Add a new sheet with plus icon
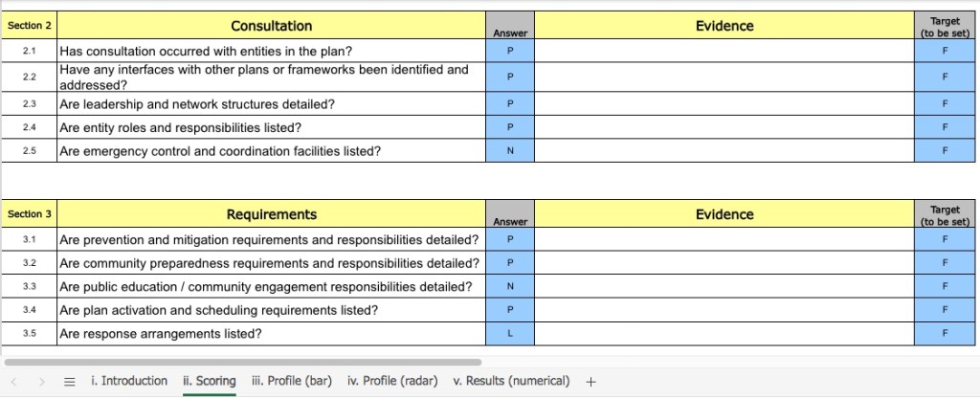Viewport: 980px width, 398px height. pyautogui.click(x=590, y=381)
